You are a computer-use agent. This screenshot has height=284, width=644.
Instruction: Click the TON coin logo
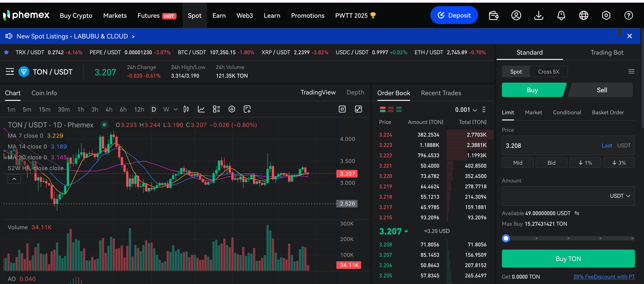tap(24, 72)
